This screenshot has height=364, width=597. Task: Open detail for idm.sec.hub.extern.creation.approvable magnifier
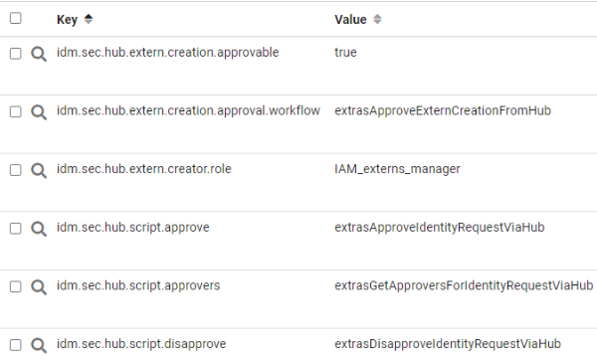coord(39,54)
